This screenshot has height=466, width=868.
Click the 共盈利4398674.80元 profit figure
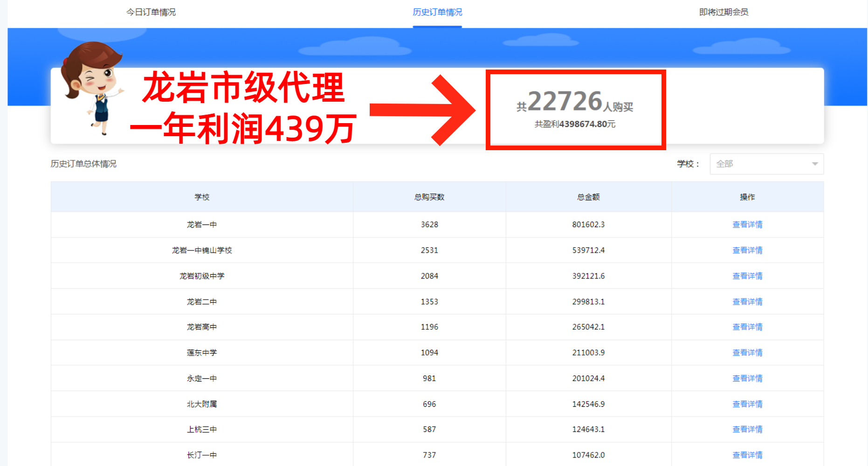[x=575, y=124]
